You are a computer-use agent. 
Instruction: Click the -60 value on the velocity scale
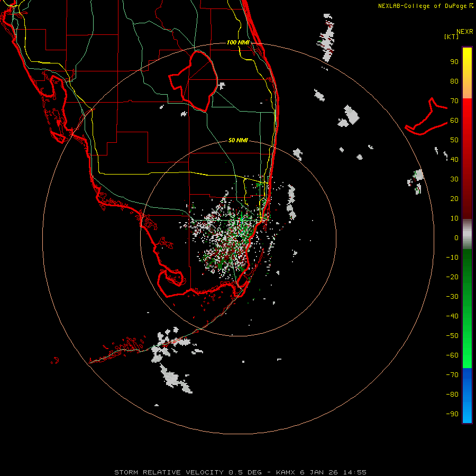[x=452, y=355]
